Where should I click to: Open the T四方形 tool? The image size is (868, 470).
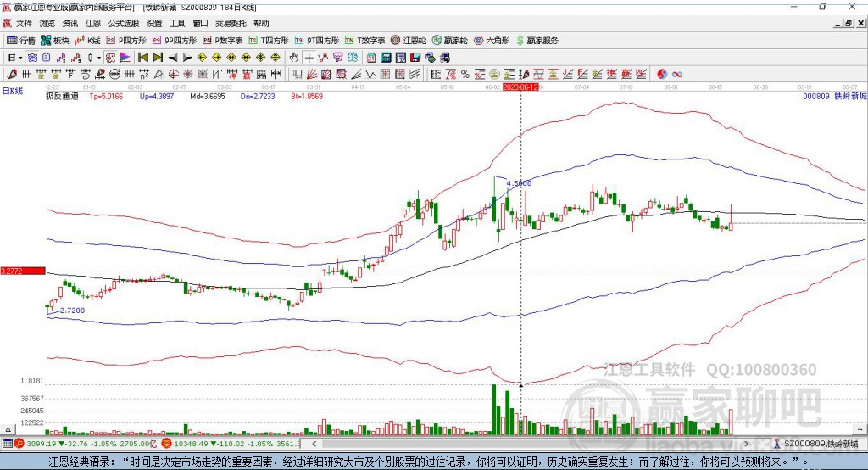click(269, 41)
